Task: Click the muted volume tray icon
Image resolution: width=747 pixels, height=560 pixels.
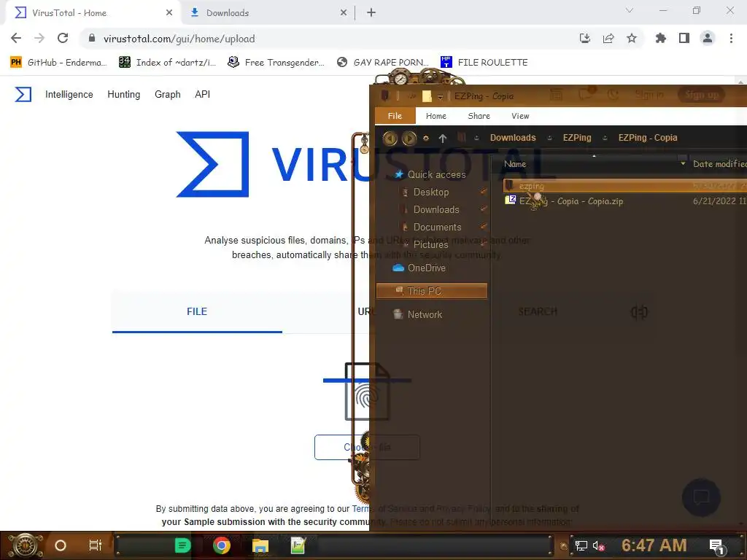Action: [598, 545]
